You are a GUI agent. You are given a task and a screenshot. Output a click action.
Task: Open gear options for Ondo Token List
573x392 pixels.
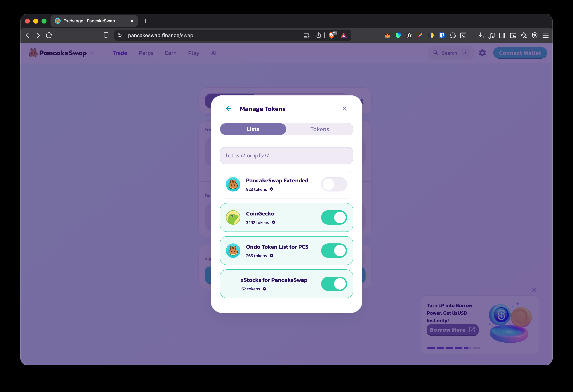coord(271,256)
